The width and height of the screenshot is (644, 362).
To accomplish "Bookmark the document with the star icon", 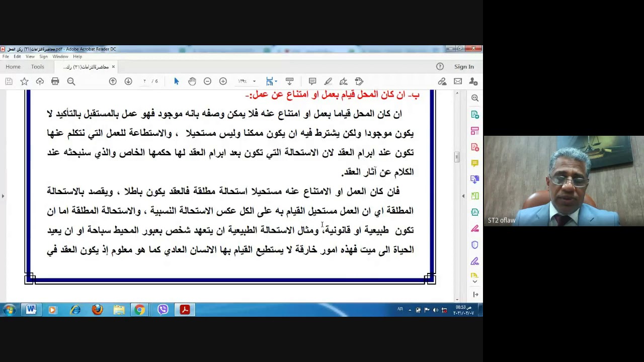I will (x=24, y=81).
